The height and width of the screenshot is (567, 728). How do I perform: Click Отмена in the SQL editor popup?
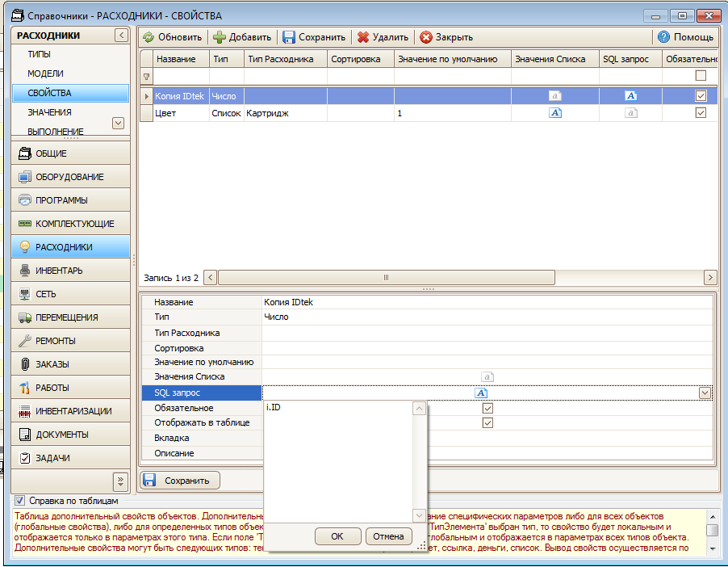(388, 536)
